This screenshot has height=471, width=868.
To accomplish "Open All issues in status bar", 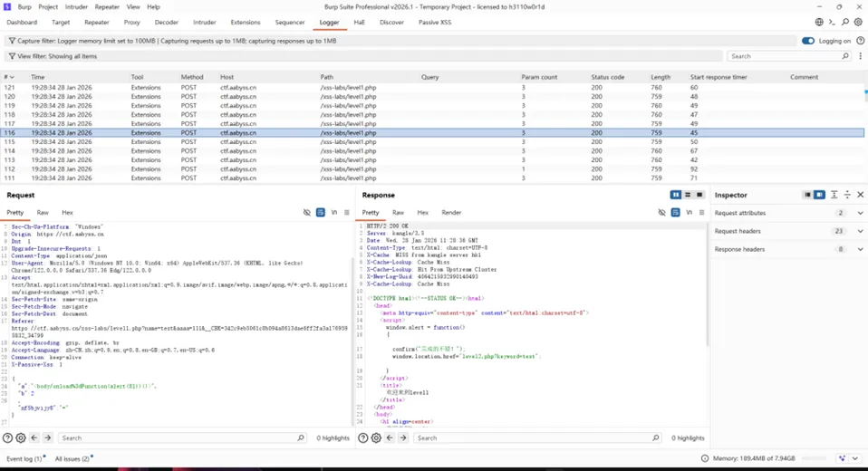I will coord(72,458).
